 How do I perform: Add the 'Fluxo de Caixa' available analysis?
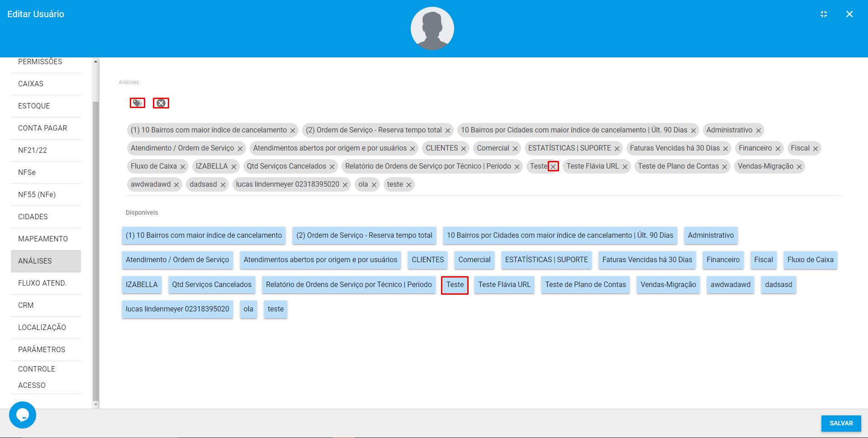point(810,260)
